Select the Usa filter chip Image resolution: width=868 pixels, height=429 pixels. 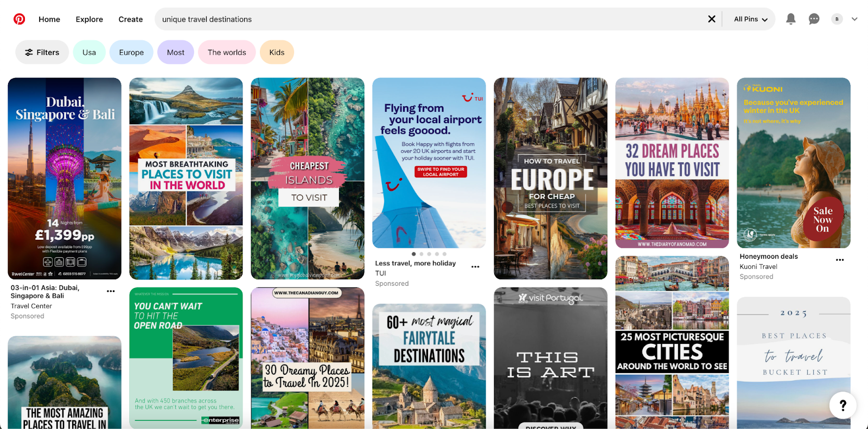coord(89,52)
